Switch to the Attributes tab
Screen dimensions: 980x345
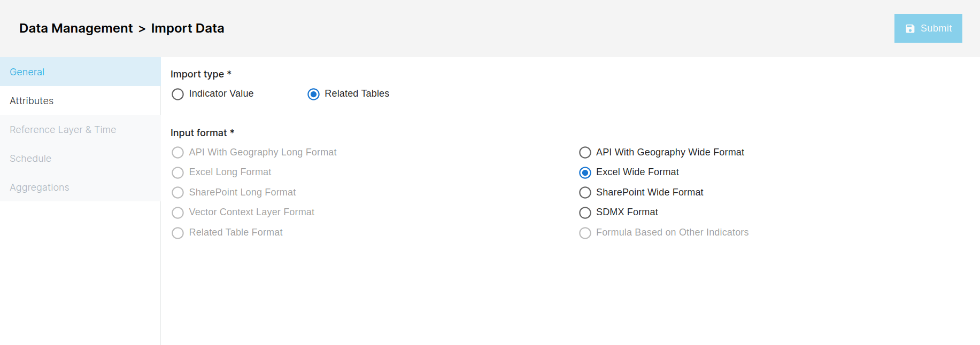pyautogui.click(x=80, y=100)
